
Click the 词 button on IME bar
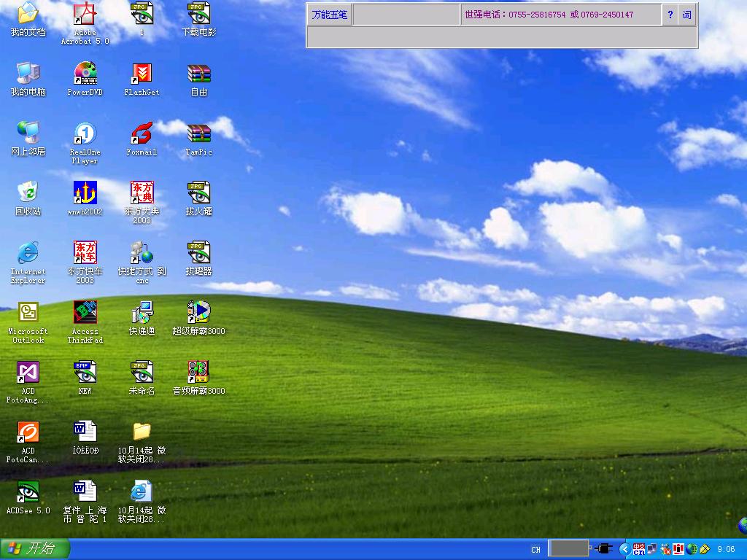[x=686, y=15]
